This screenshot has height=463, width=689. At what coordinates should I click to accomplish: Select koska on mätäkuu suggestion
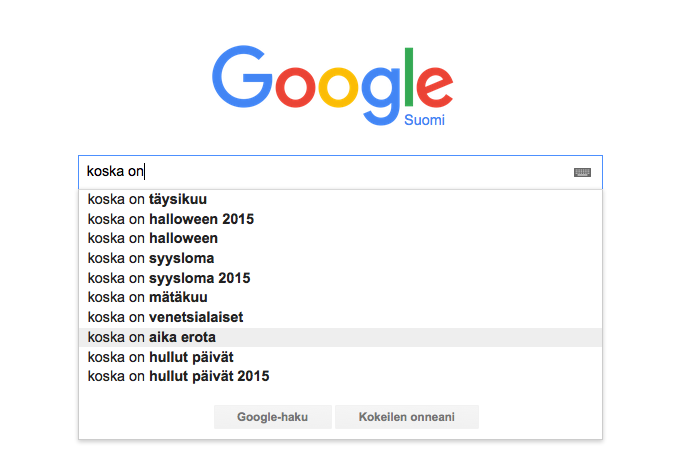pyautogui.click(x=340, y=297)
